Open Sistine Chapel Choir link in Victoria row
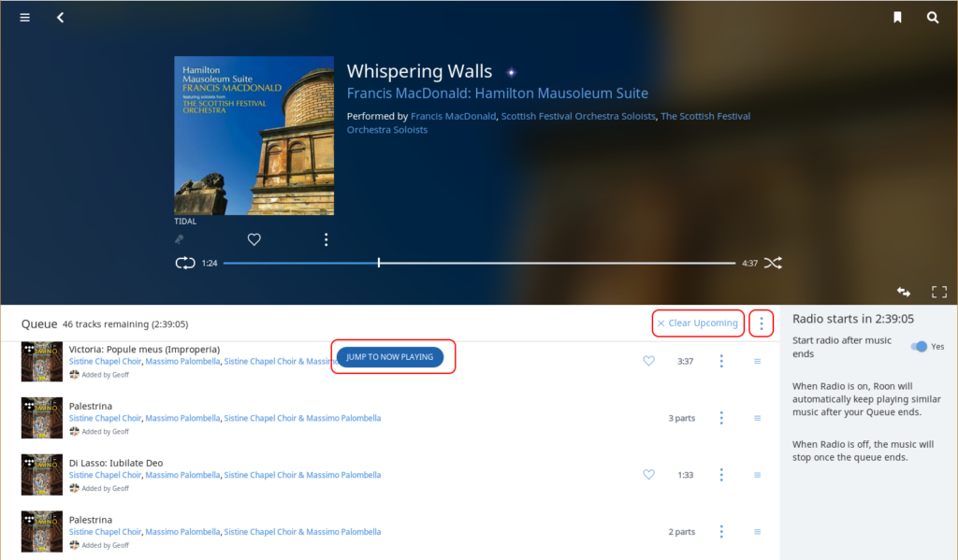This screenshot has width=958, height=560. coord(105,362)
